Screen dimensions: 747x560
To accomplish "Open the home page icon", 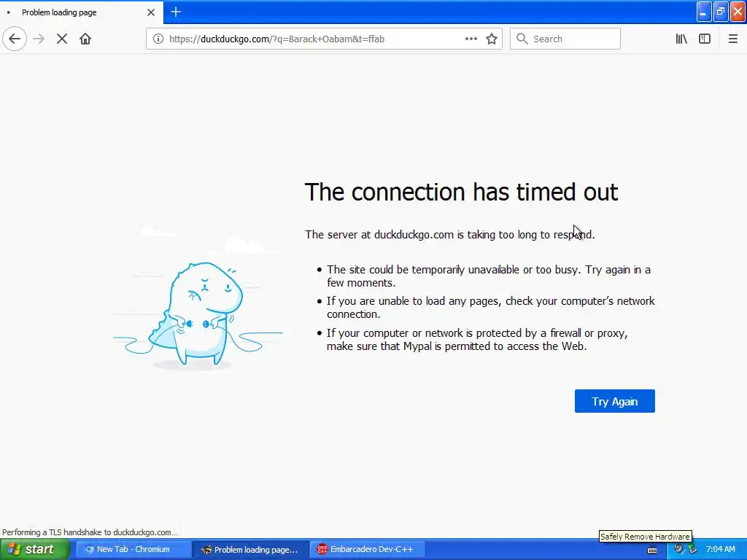I will (x=85, y=39).
